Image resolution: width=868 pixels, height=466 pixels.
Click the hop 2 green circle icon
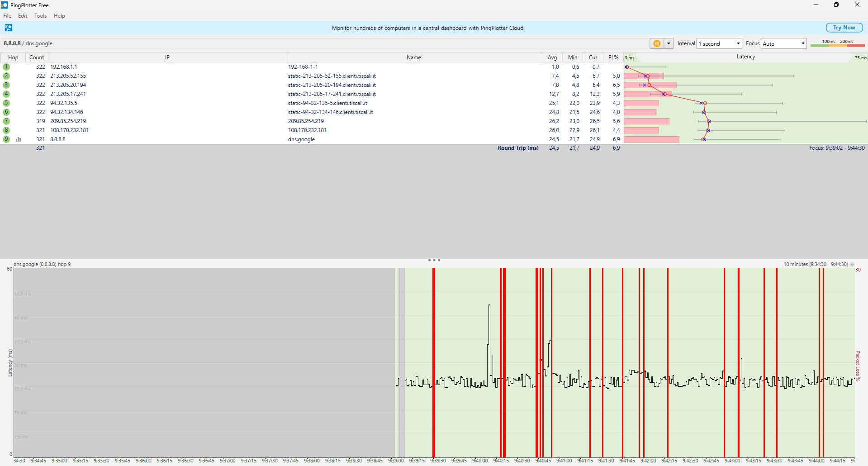pyautogui.click(x=6, y=76)
